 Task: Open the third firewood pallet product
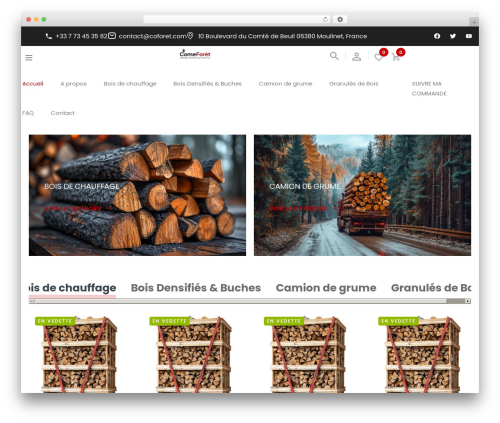pyautogui.click(x=308, y=355)
